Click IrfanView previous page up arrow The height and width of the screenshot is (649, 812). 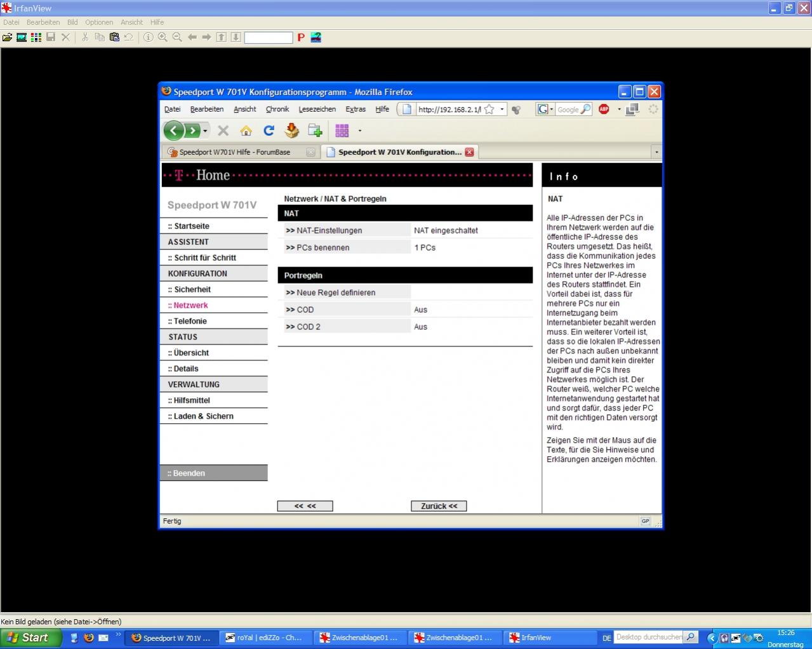221,37
